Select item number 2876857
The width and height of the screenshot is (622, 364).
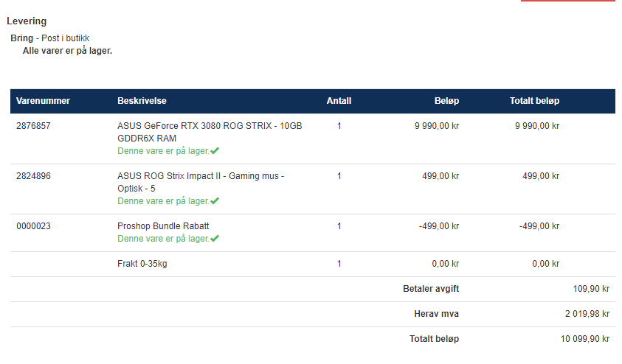pos(33,126)
